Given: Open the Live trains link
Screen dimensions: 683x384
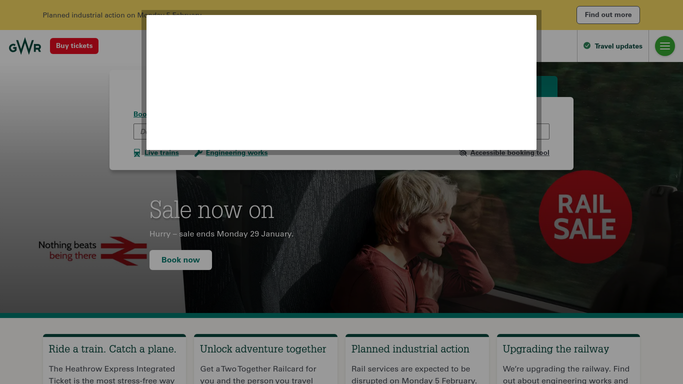Looking at the screenshot, I should click(162, 153).
